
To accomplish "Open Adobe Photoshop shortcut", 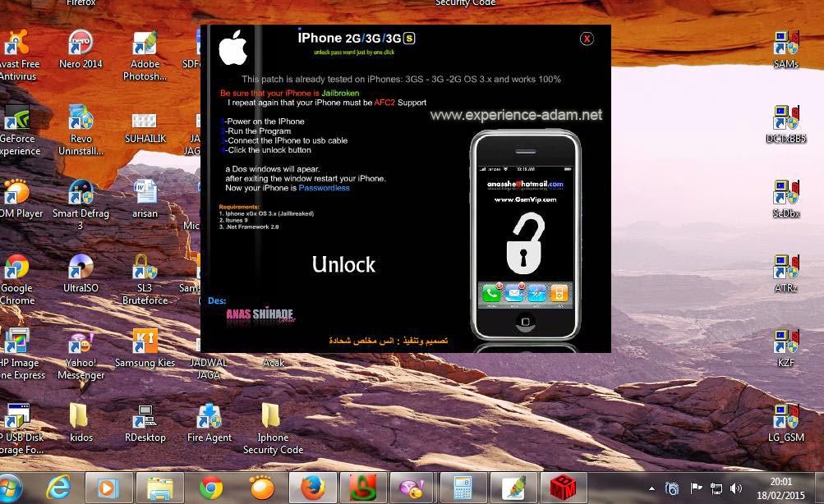I will point(145,43).
